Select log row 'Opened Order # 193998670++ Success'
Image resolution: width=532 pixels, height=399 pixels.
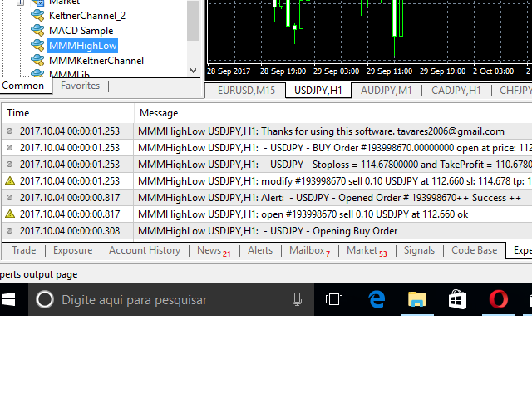pos(267,198)
